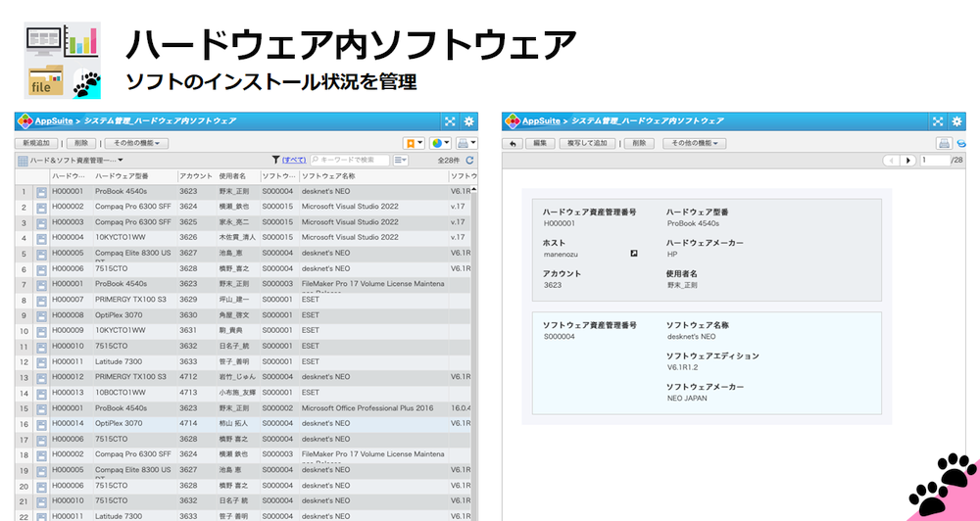Click the external link icon beside host manenozu
980x521 pixels.
pos(634,254)
